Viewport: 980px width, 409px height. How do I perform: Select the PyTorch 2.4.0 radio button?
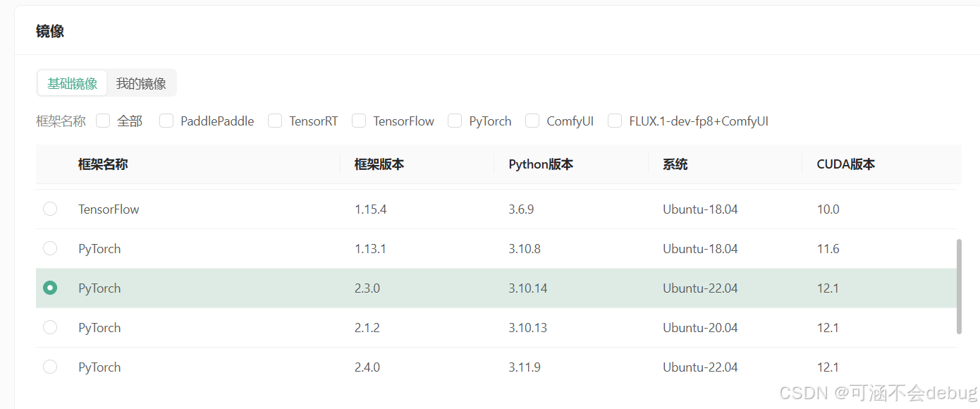click(x=50, y=367)
